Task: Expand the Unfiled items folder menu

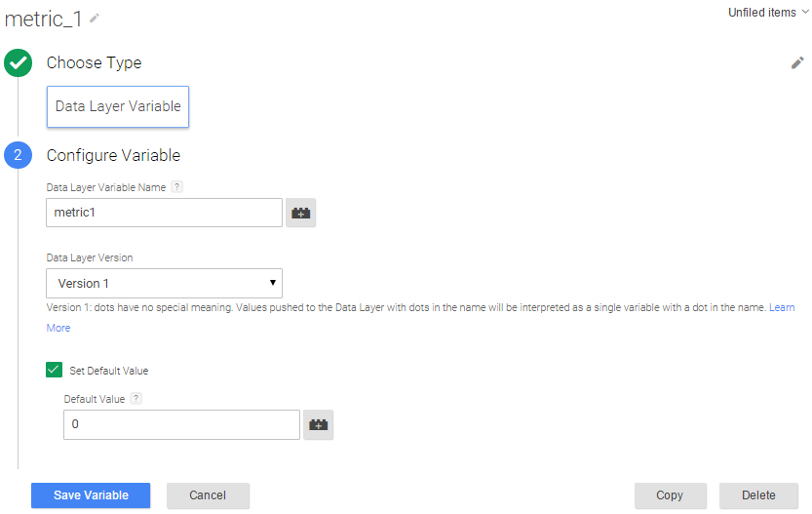Action: (x=768, y=13)
